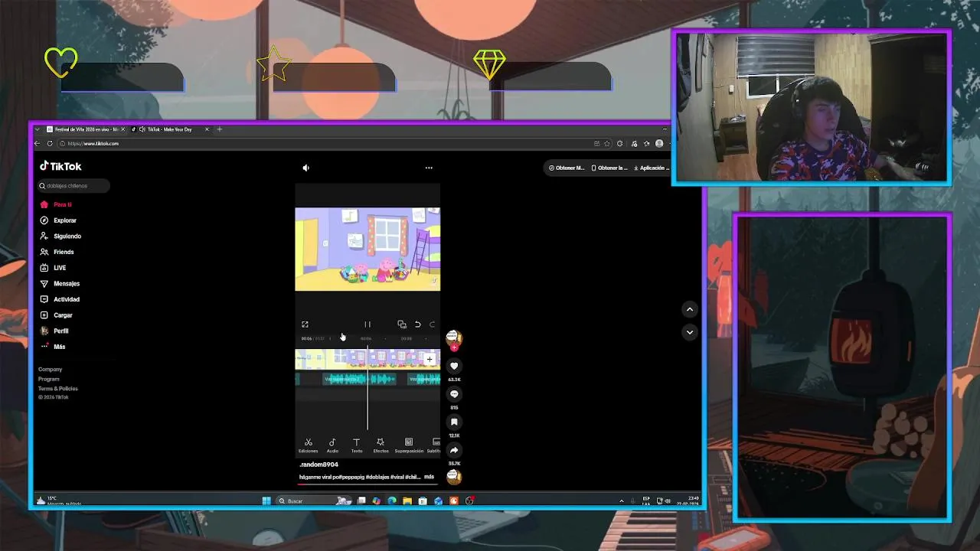This screenshot has width=980, height=551.
Task: Open the sound disc below share icon
Action: coord(454,477)
